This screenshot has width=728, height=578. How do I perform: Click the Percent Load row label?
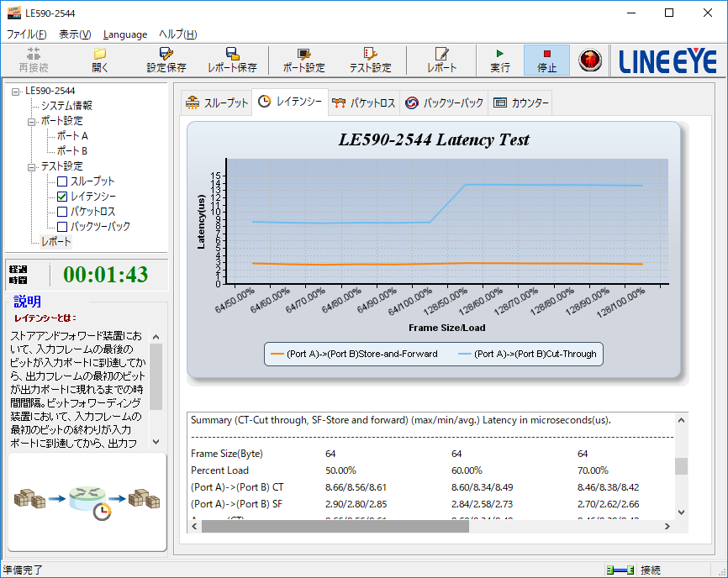[219, 470]
